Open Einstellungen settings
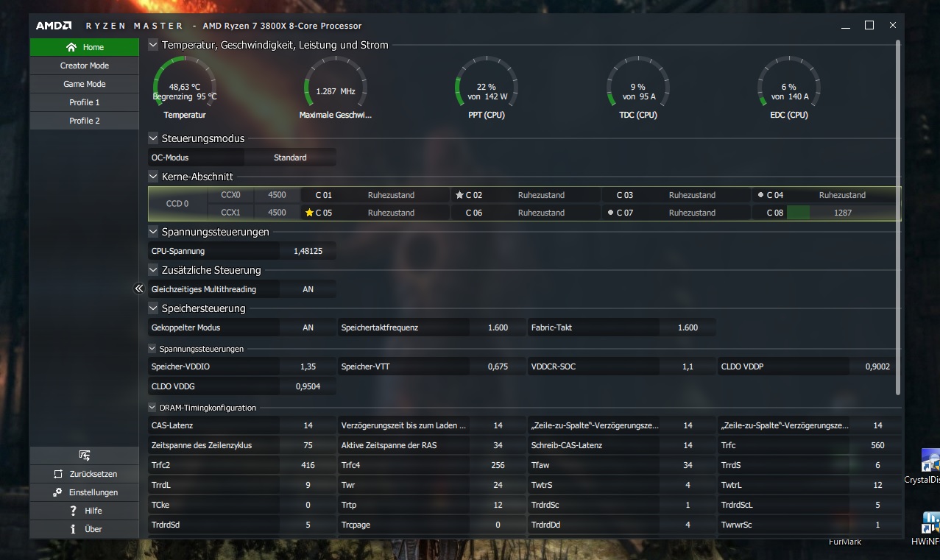 84,492
